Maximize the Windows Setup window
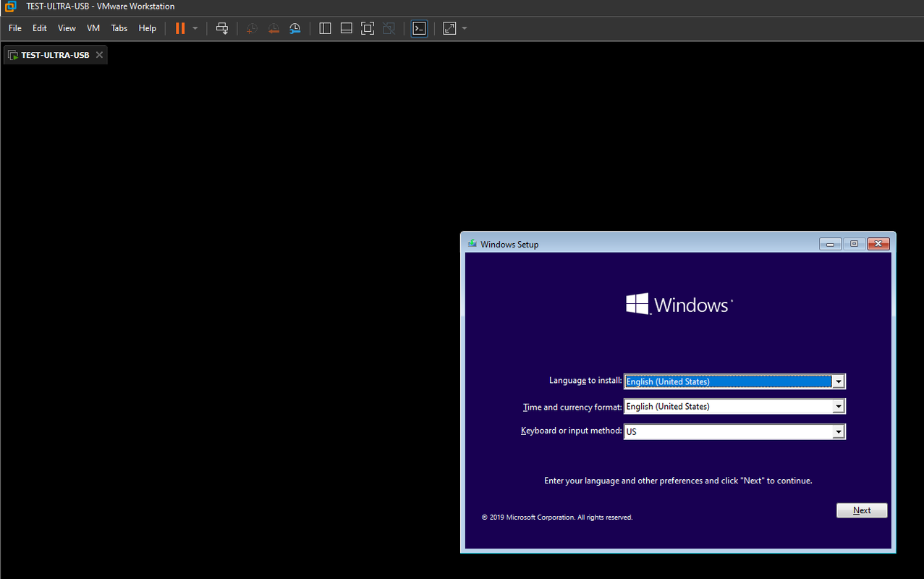 tap(854, 244)
